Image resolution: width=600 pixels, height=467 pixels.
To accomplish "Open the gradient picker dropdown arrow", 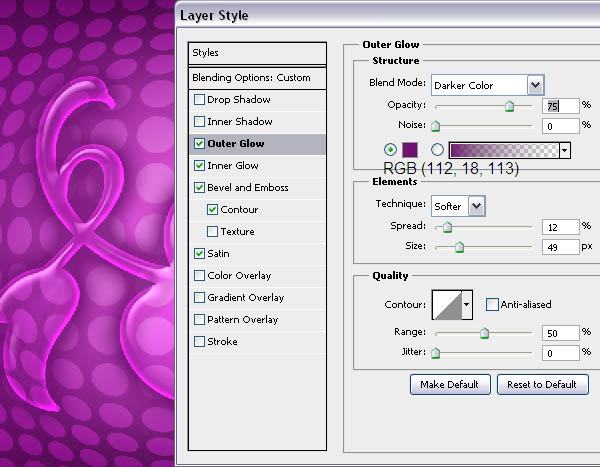I will coord(565,150).
